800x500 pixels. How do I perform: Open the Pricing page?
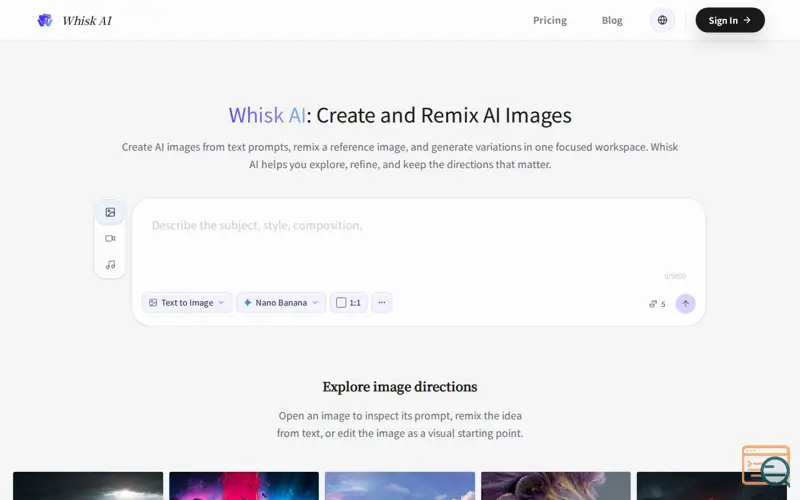549,20
